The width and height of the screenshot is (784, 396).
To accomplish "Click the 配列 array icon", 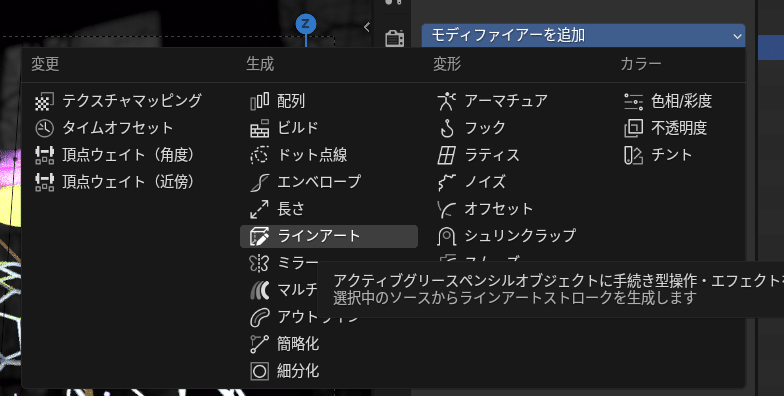I will 260,101.
